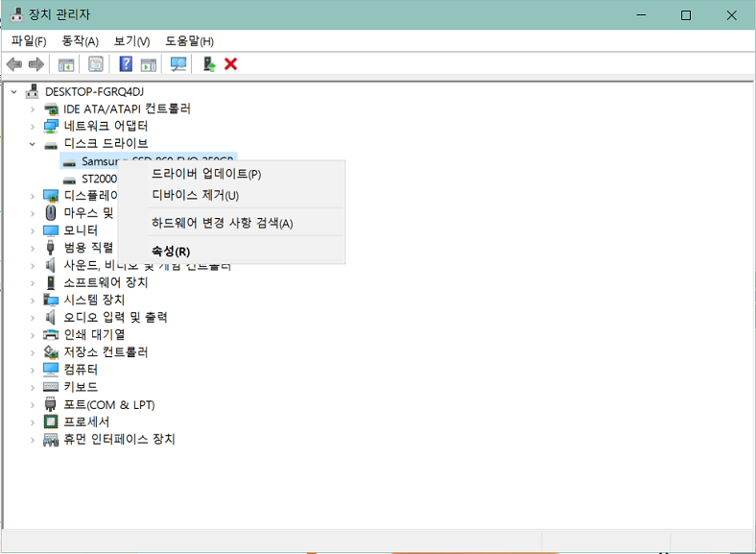756x554 pixels.
Task: Click the Samsung SSD drive icon
Action: coord(69,162)
